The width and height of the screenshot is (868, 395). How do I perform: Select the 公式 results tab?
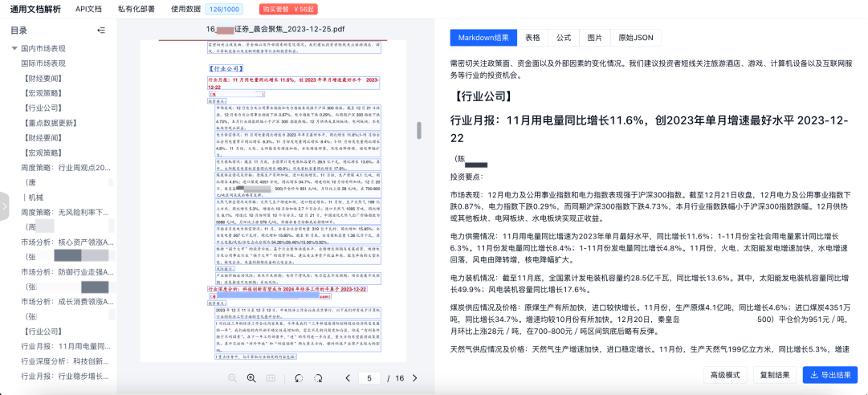coord(564,38)
